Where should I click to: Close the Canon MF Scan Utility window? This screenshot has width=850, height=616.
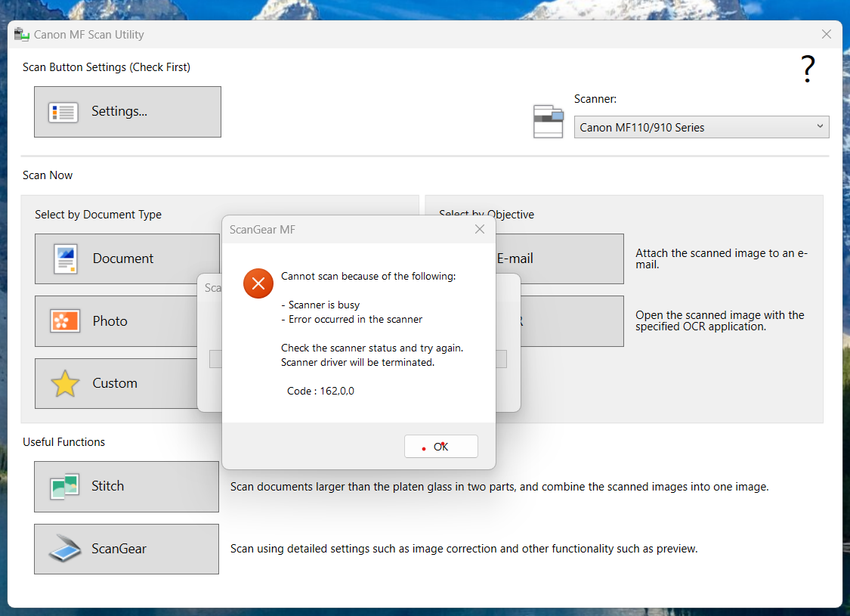[827, 35]
